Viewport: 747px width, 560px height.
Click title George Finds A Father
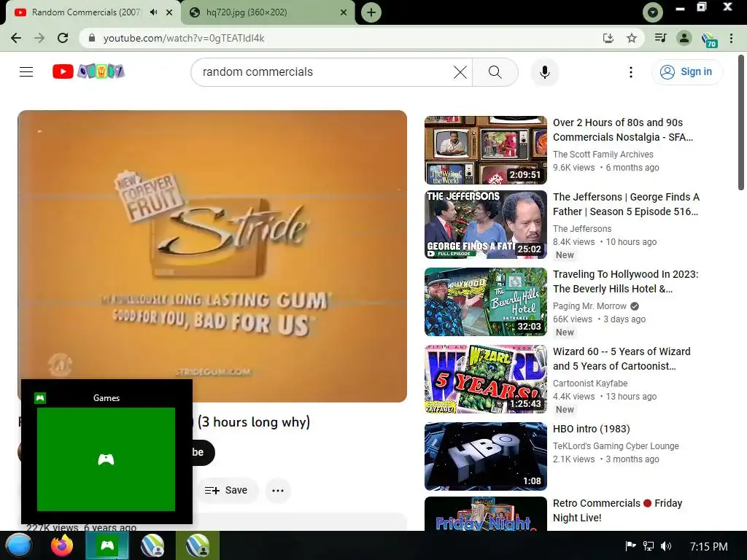tap(625, 204)
